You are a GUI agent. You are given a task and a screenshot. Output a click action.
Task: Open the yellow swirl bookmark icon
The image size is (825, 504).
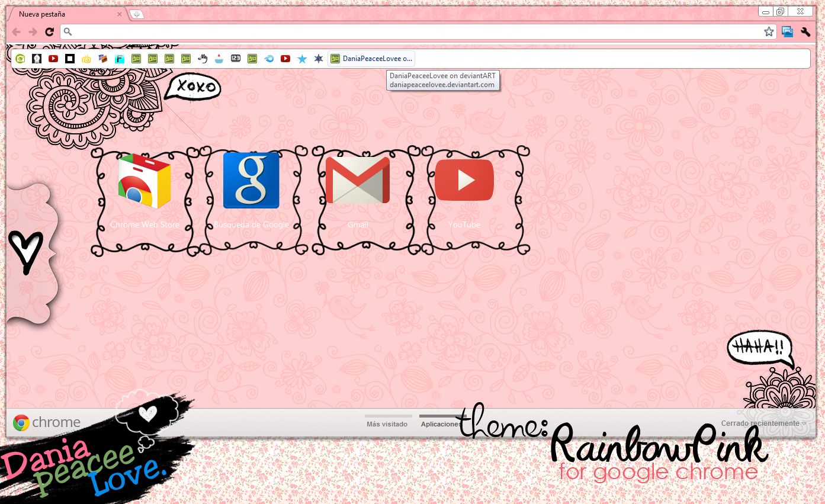click(86, 59)
